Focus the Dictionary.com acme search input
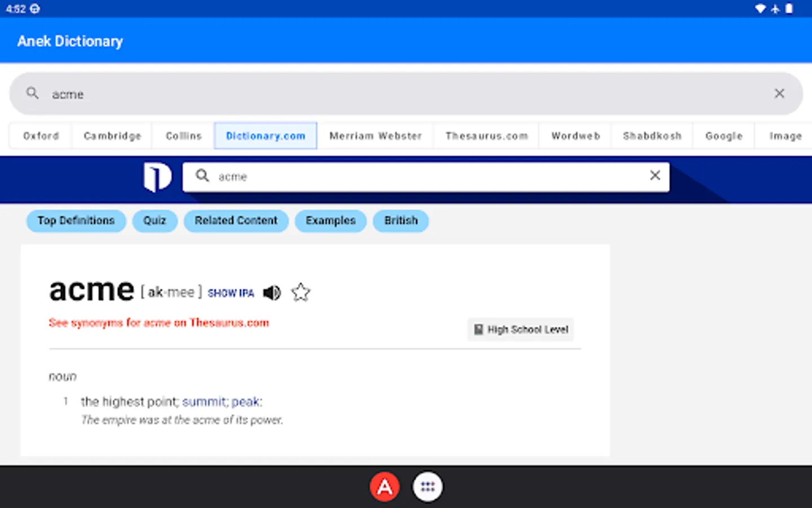Image resolution: width=812 pixels, height=508 pixels. pos(426,177)
